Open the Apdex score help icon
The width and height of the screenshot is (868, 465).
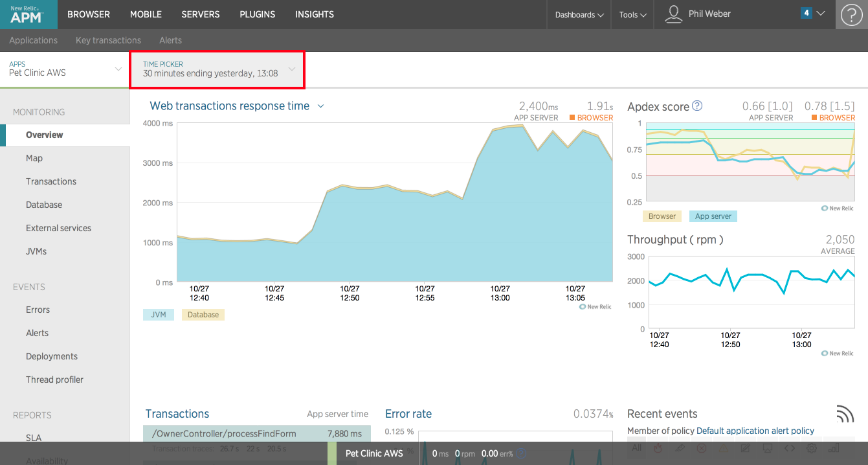click(697, 106)
